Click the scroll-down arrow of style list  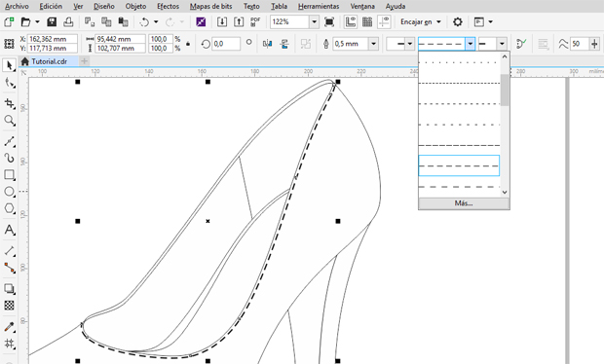tap(505, 192)
